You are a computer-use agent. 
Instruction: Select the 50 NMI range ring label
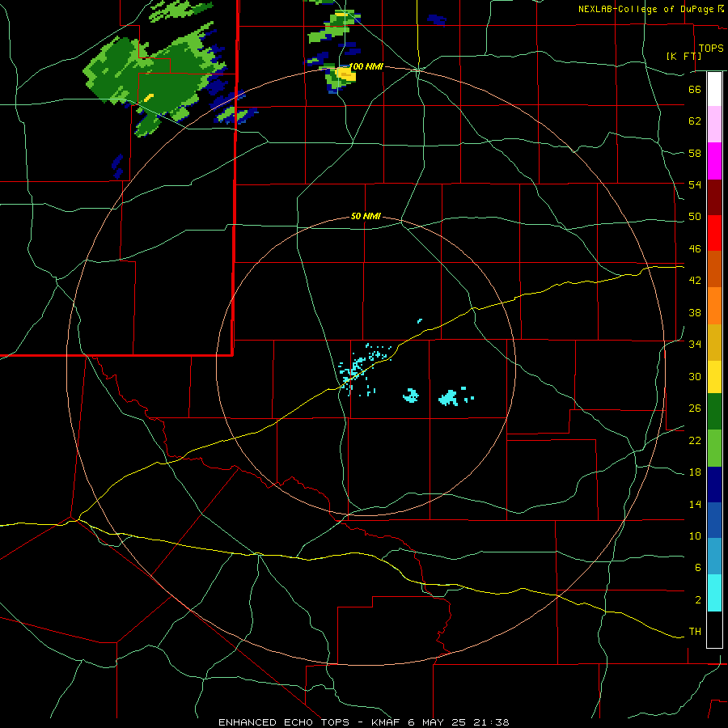click(366, 216)
